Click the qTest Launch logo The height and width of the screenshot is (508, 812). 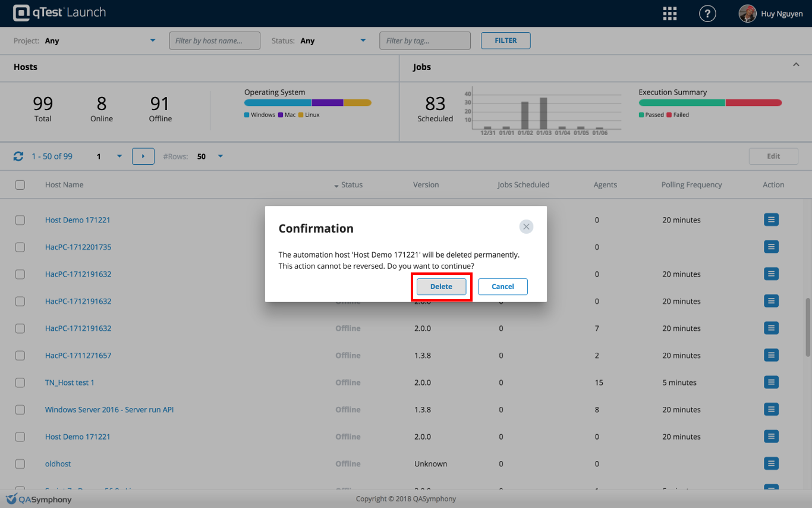click(x=59, y=12)
